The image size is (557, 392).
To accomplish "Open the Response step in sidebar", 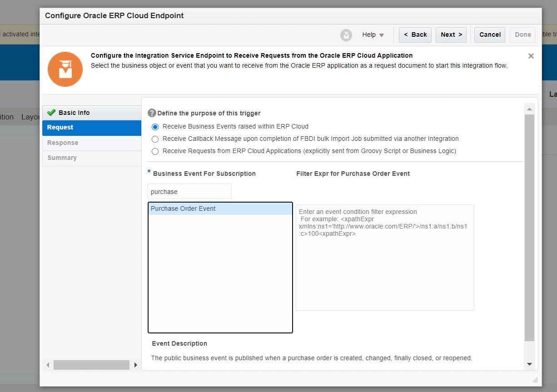I will 92,143.
